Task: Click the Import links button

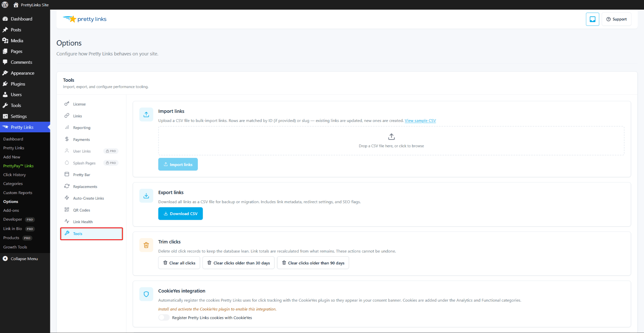Action: (x=178, y=164)
